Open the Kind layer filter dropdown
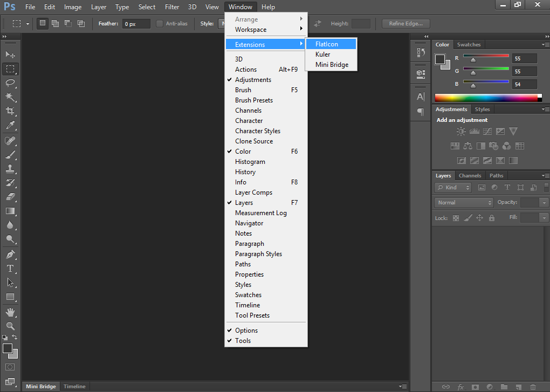The height and width of the screenshot is (392, 550). [453, 188]
